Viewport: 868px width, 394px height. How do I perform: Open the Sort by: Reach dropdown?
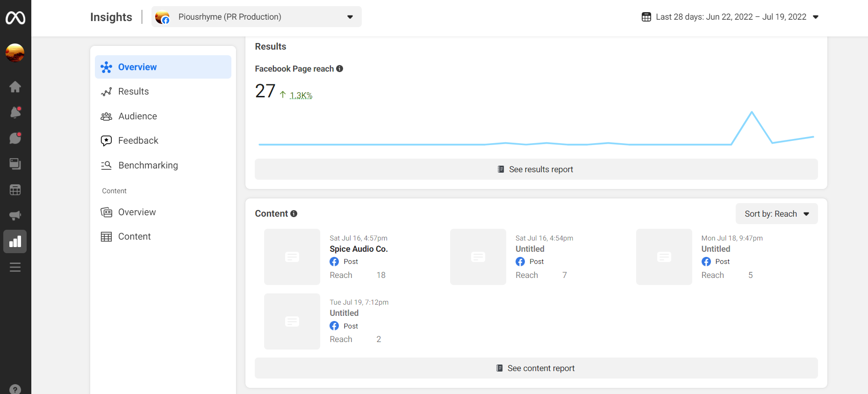[x=776, y=214]
